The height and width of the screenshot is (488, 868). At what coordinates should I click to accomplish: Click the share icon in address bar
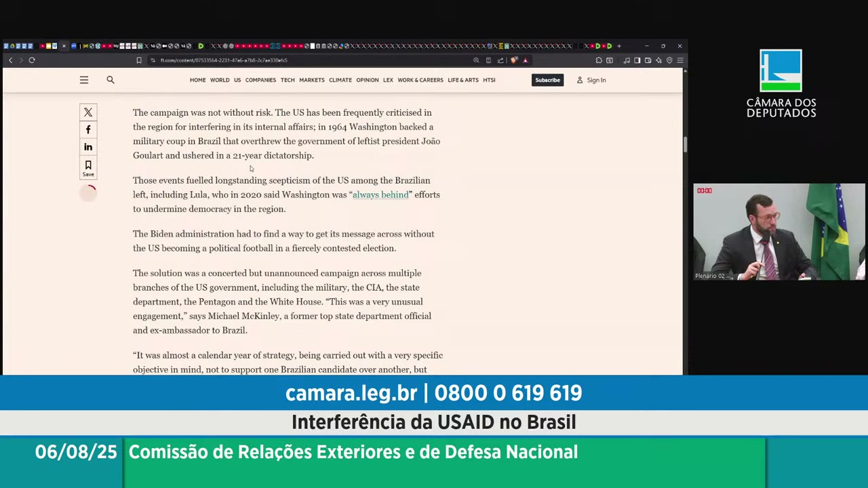500,60
